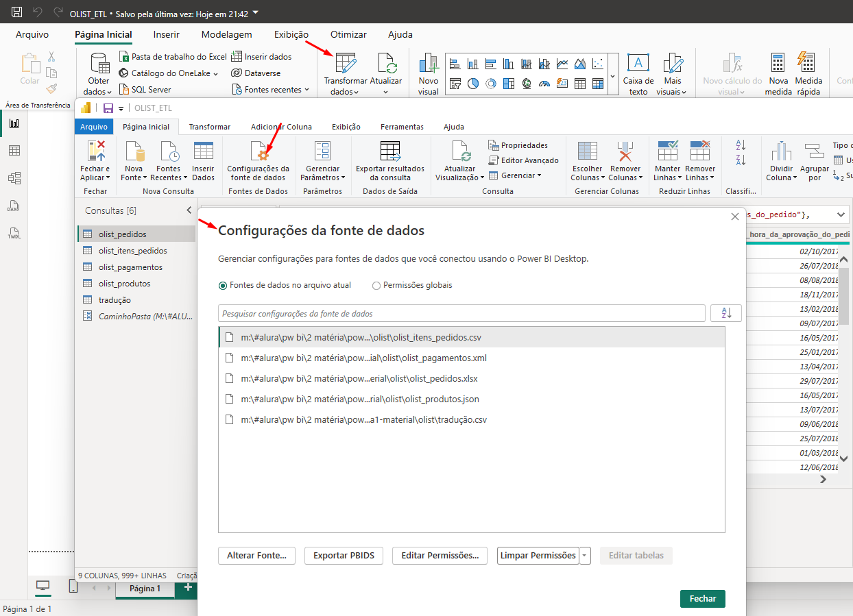Click the Obter dados cylinder icon
853x616 pixels.
pyautogui.click(x=100, y=63)
